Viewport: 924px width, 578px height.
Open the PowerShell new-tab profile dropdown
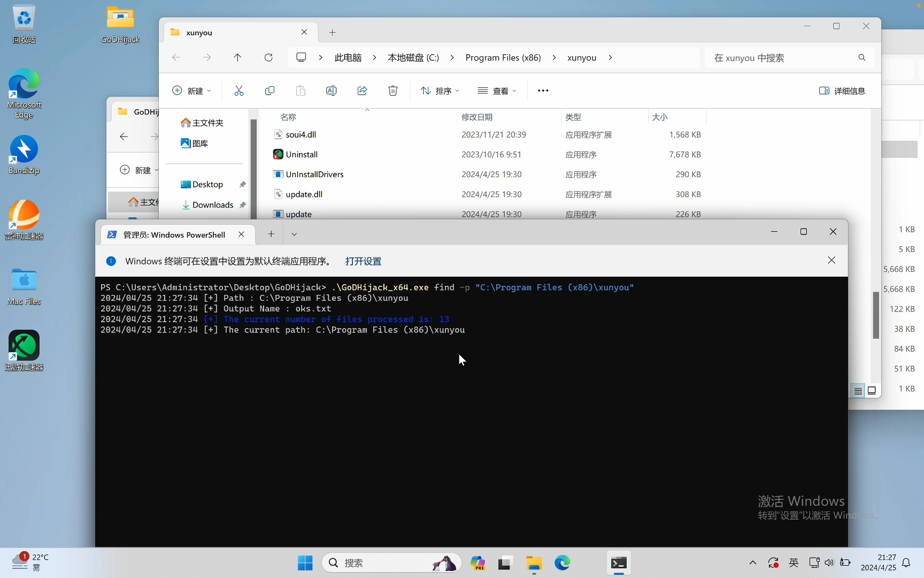tap(294, 234)
